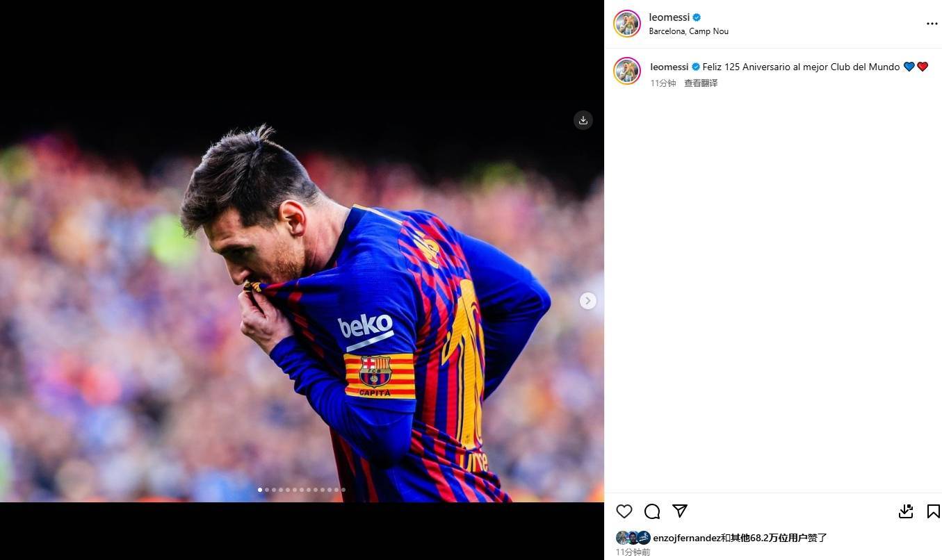
Task: Open more options three-dot menu
Action: tap(932, 24)
